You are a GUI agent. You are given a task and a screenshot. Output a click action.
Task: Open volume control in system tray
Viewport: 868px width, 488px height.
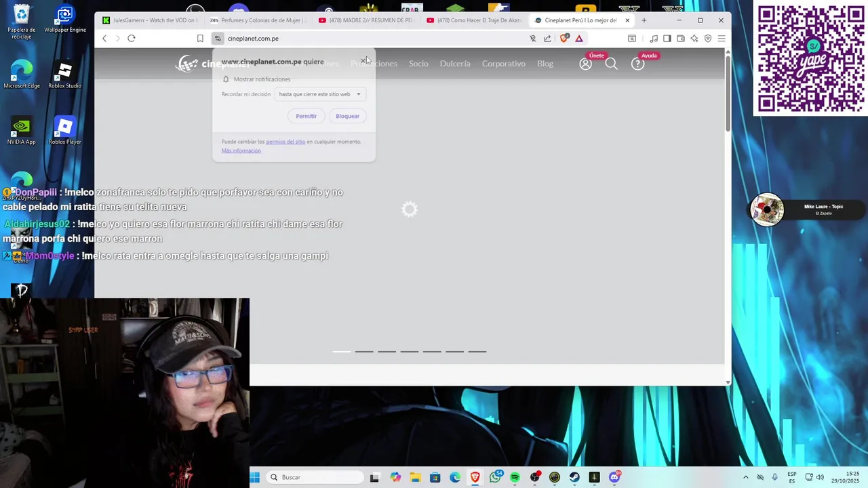click(820, 477)
